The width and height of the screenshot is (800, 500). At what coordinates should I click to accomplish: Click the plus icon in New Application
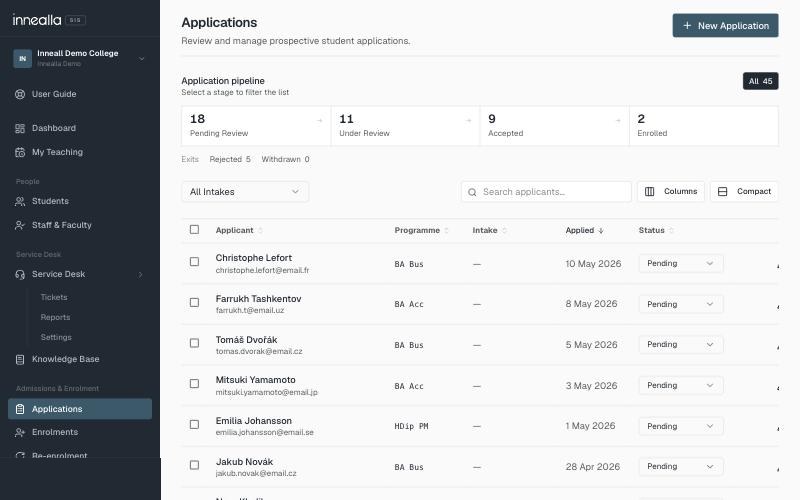click(687, 26)
